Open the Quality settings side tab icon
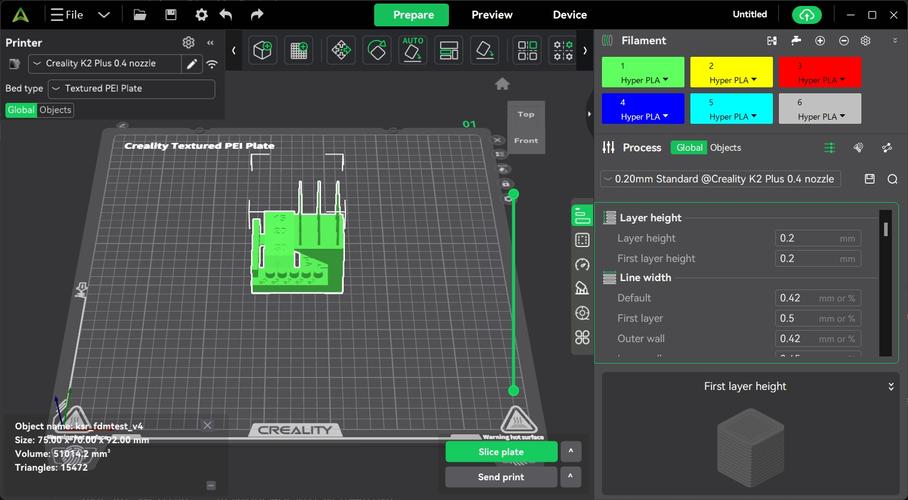The image size is (908, 500). pos(582,216)
